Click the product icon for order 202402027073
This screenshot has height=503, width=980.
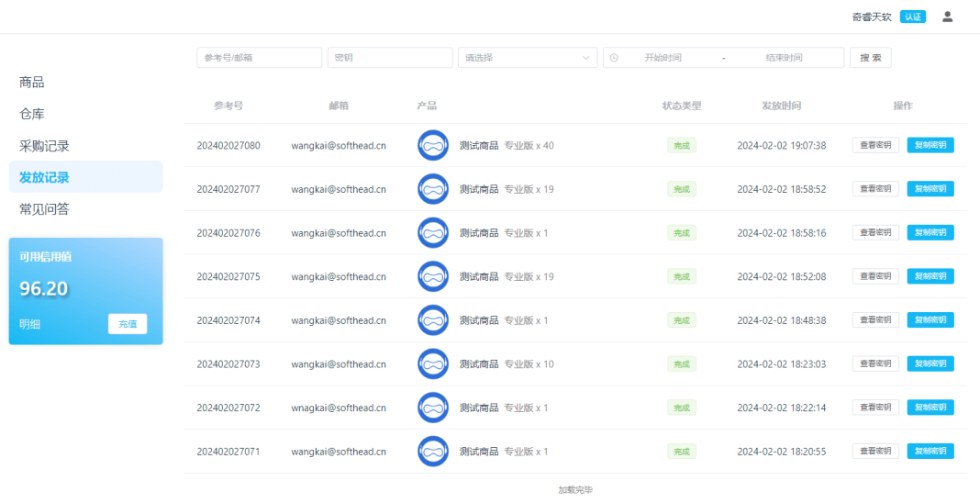(x=433, y=364)
